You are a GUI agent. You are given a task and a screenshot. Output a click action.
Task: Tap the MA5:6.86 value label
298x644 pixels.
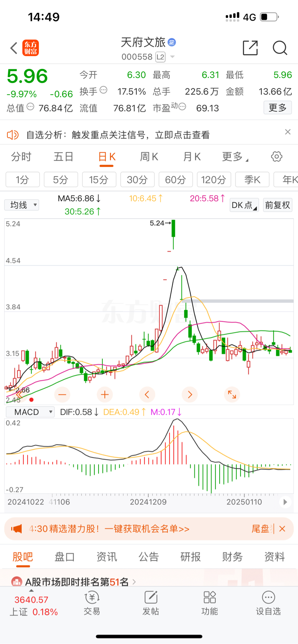point(79,198)
